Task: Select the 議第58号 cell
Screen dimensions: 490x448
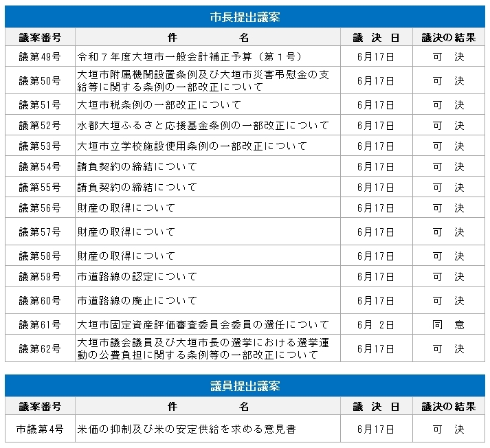Action: [x=40, y=256]
